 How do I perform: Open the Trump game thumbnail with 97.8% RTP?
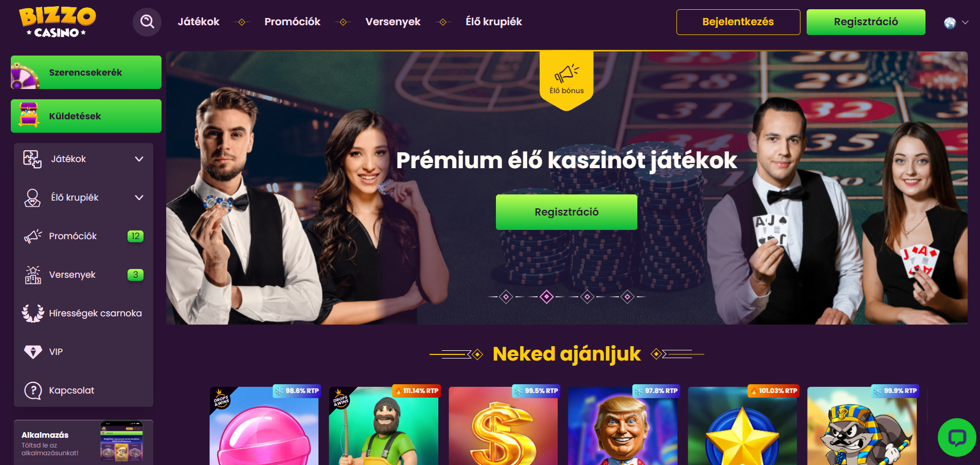tap(622, 426)
